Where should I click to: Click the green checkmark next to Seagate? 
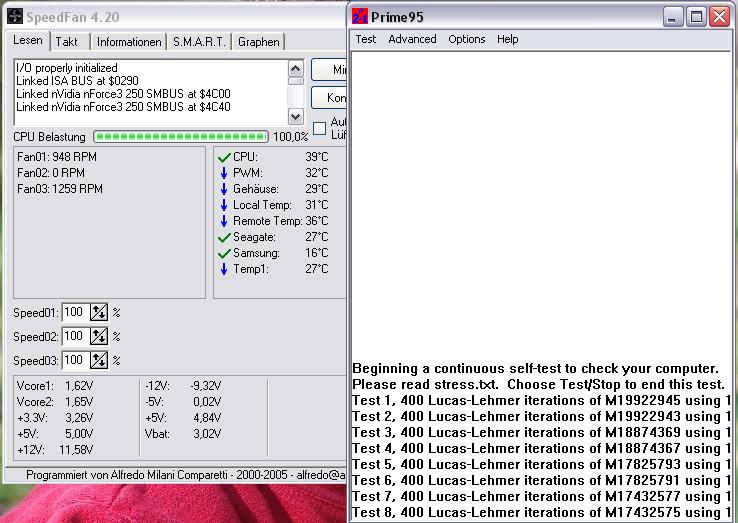tap(224, 237)
